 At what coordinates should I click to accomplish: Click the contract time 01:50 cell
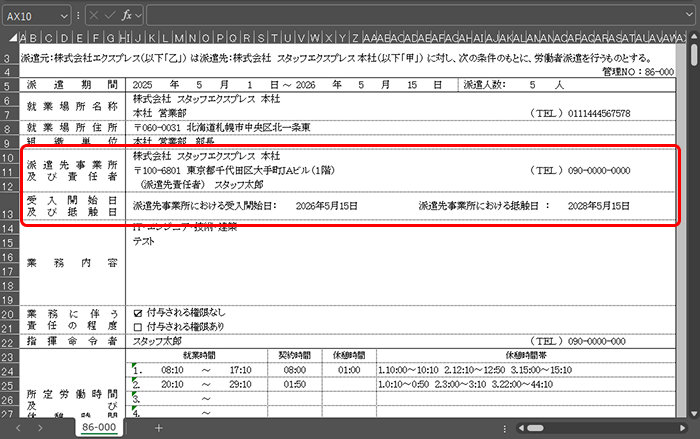click(295, 384)
